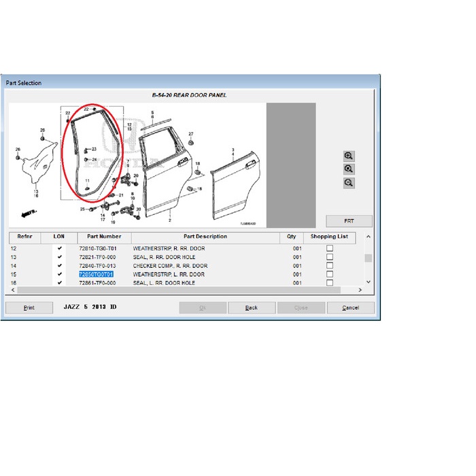Go back with the Back button
The height and width of the screenshot is (476, 476).
(x=252, y=307)
